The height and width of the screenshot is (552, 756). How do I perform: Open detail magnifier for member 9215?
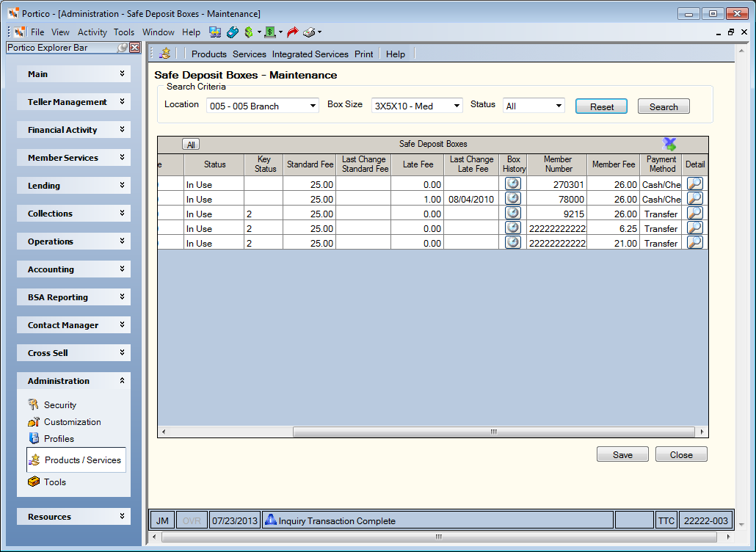(695, 213)
